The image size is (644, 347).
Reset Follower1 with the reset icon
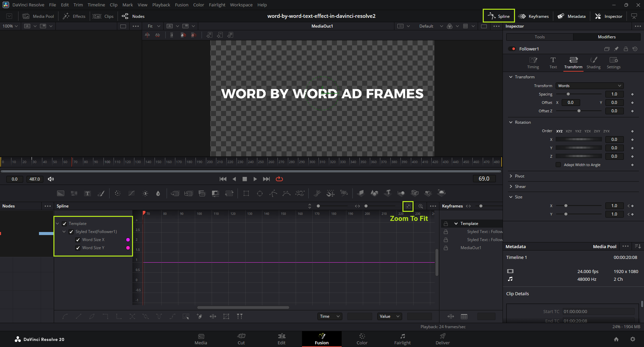pos(635,49)
